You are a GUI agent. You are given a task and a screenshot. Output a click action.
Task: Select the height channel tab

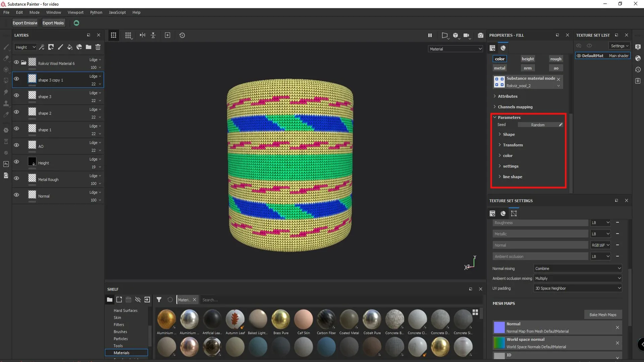click(x=527, y=58)
